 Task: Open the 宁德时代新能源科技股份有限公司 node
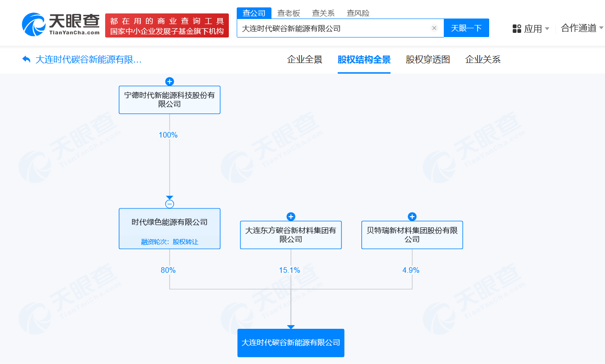[x=170, y=100]
